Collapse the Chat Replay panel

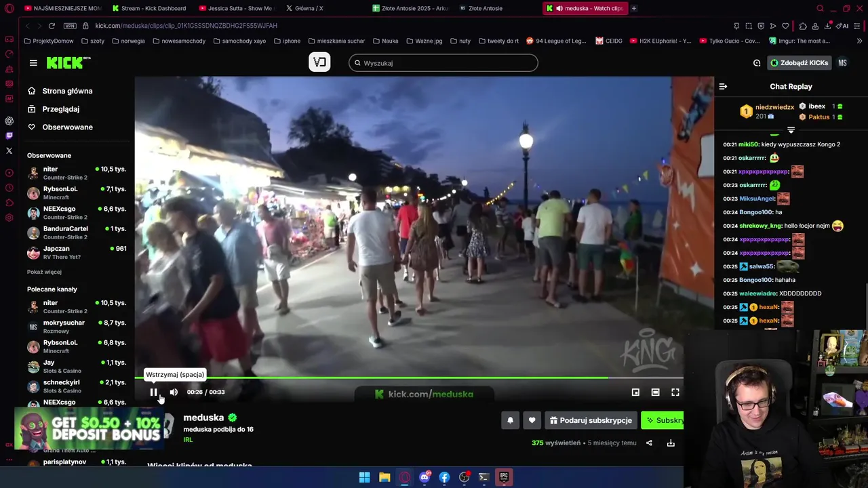[x=723, y=86]
